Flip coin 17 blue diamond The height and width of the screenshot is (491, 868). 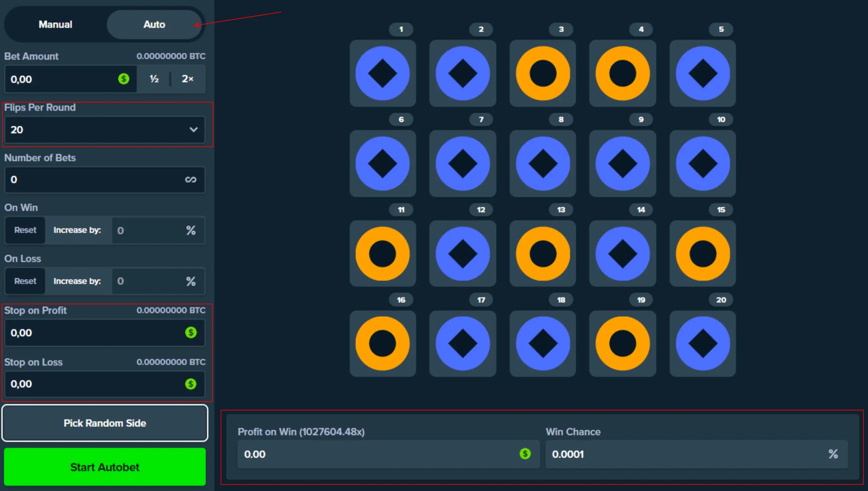[463, 344]
